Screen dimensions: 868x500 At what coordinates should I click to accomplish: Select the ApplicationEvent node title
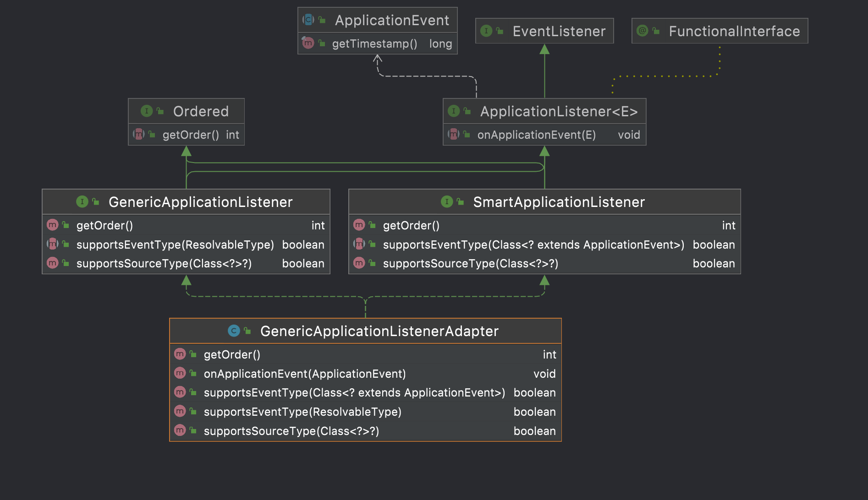click(392, 20)
